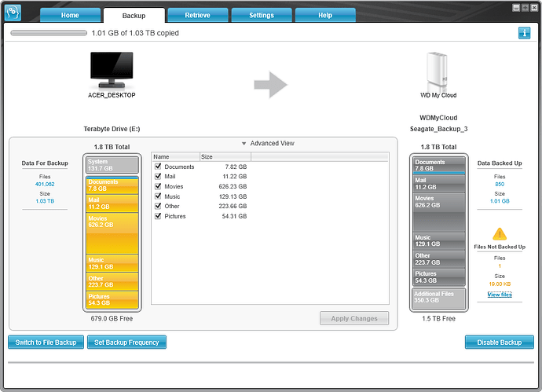
Task: Click the backup progress bar
Action: (x=49, y=33)
